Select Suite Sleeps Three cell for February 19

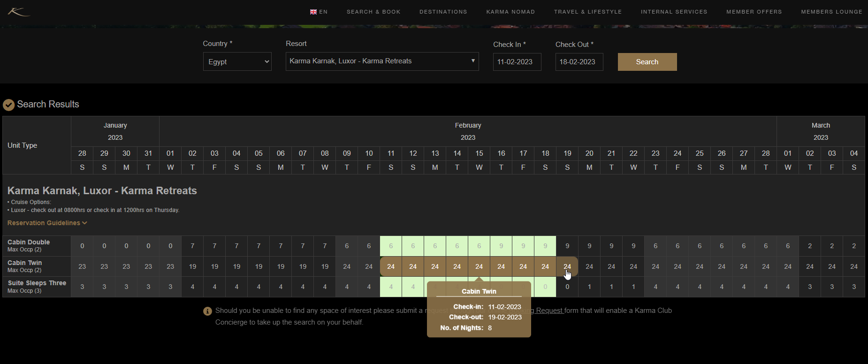click(x=567, y=287)
